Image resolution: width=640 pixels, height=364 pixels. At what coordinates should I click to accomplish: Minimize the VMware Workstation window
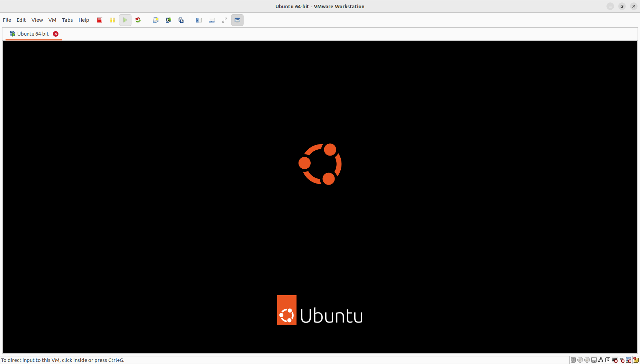pos(610,6)
